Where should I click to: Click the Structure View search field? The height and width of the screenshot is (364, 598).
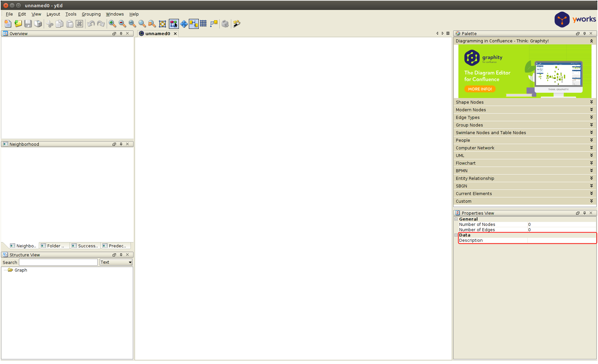point(58,262)
